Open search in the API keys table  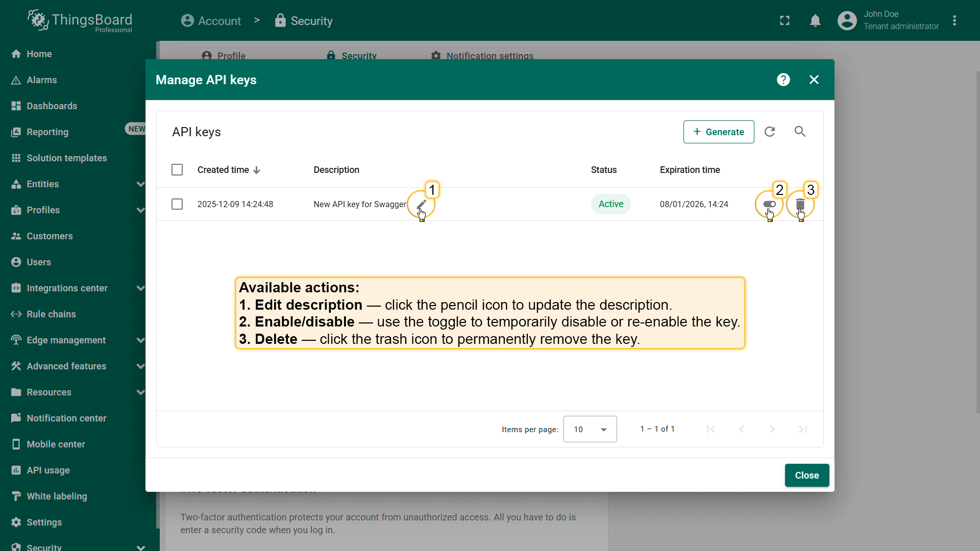click(x=800, y=132)
